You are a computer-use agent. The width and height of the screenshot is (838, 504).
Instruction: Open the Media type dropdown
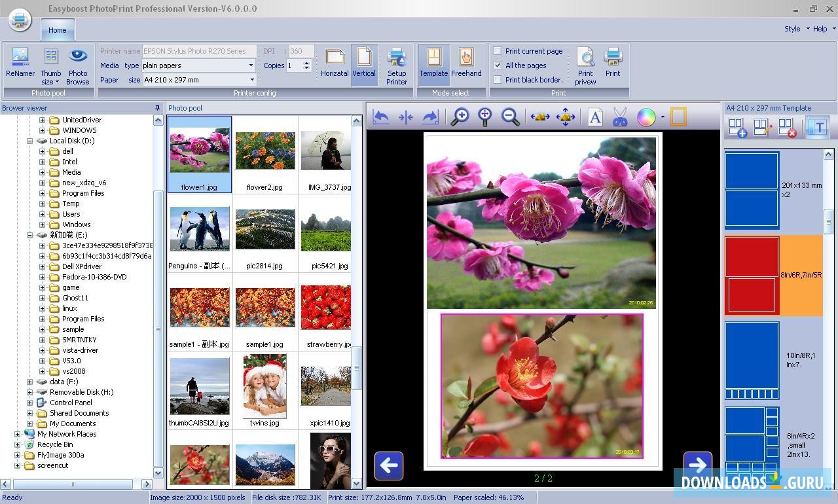click(x=250, y=65)
